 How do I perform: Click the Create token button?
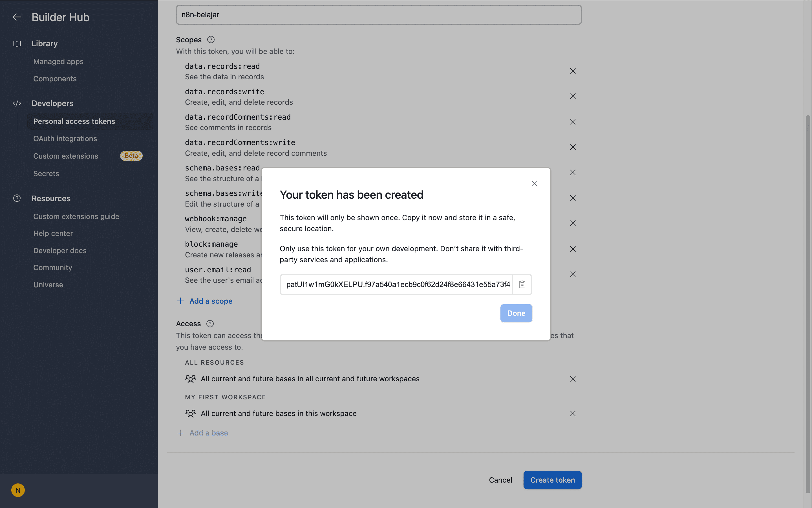[x=552, y=480]
